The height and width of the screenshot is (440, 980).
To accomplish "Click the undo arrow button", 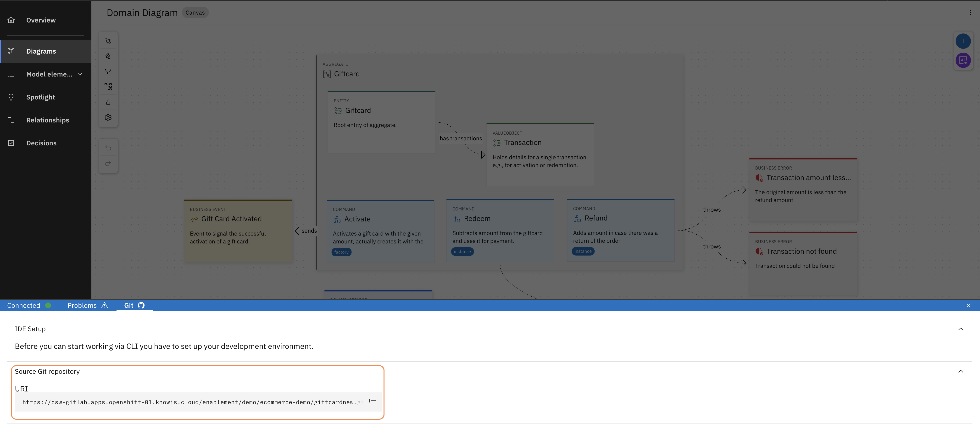I will coord(108,148).
